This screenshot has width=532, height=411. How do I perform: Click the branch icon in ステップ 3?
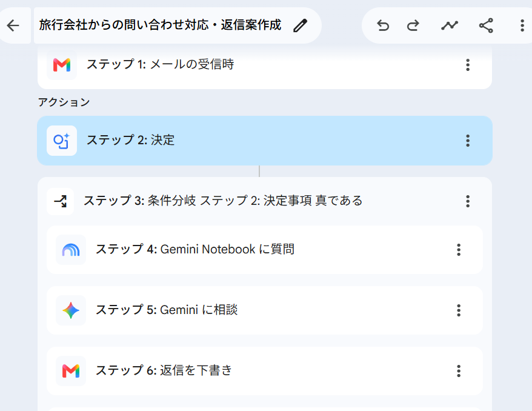[61, 201]
